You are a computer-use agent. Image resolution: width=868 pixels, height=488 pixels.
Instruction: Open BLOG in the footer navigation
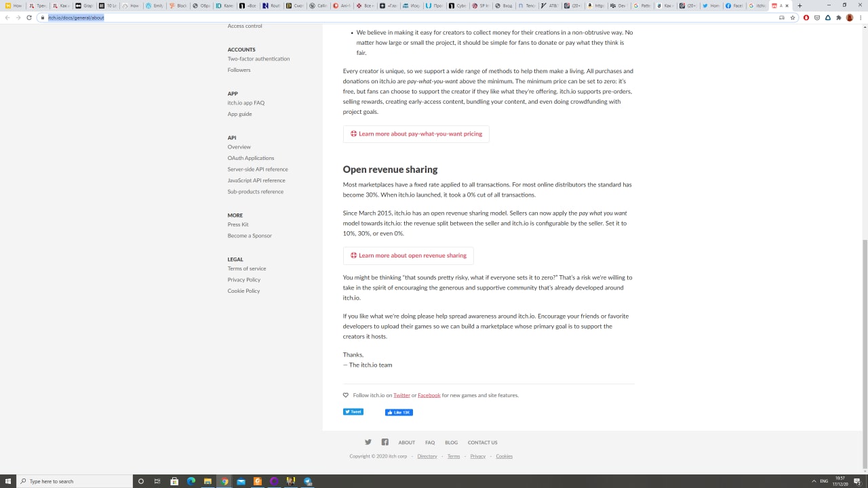click(451, 443)
